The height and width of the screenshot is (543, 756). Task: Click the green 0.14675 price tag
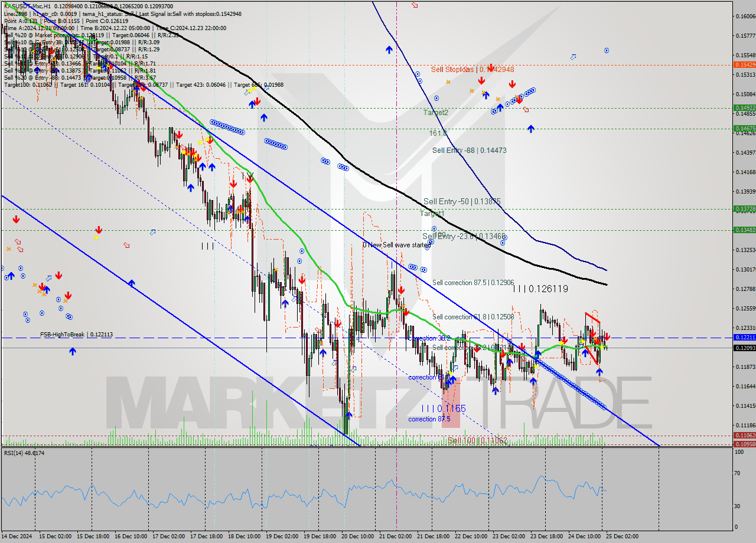pos(744,128)
